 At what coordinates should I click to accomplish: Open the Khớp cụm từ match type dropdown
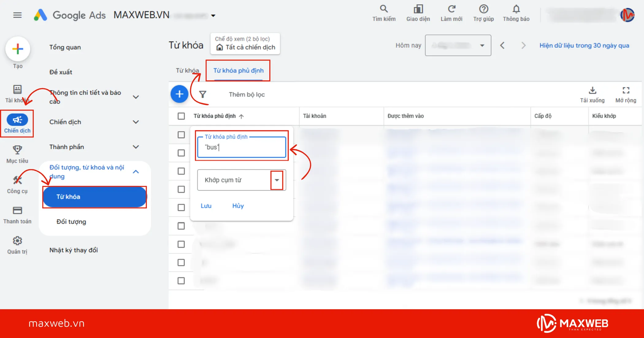click(277, 180)
